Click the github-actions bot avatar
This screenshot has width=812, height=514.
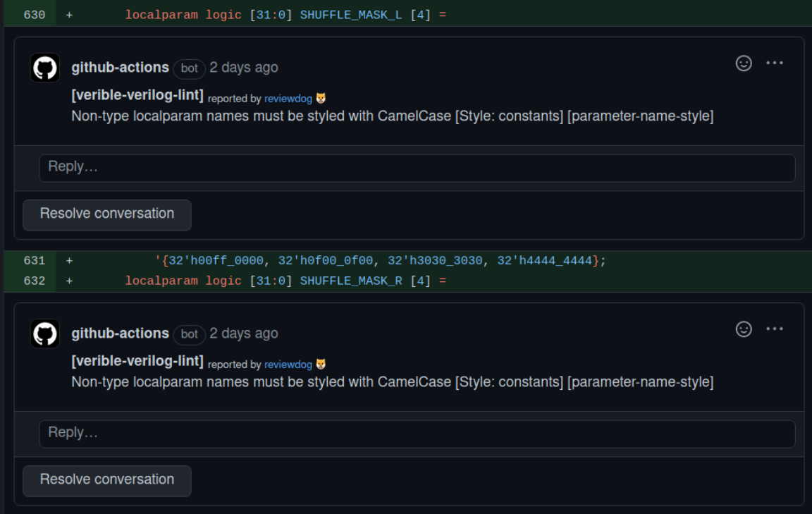[45, 67]
